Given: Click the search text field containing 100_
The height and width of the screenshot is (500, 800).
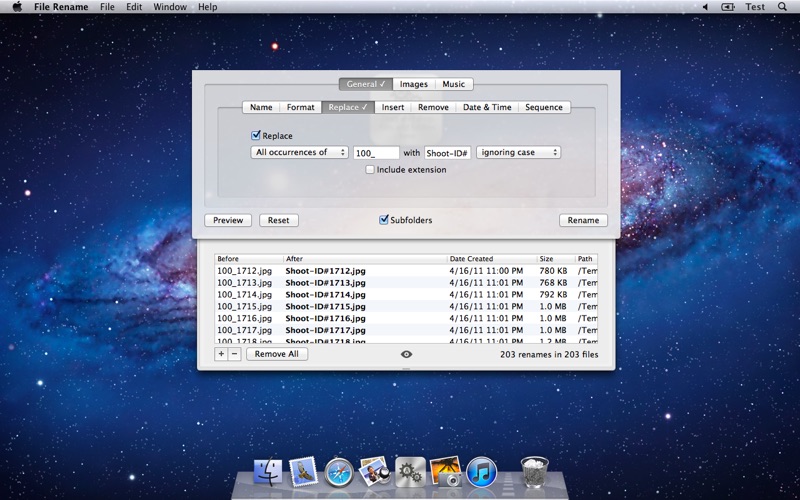Looking at the screenshot, I should (376, 153).
